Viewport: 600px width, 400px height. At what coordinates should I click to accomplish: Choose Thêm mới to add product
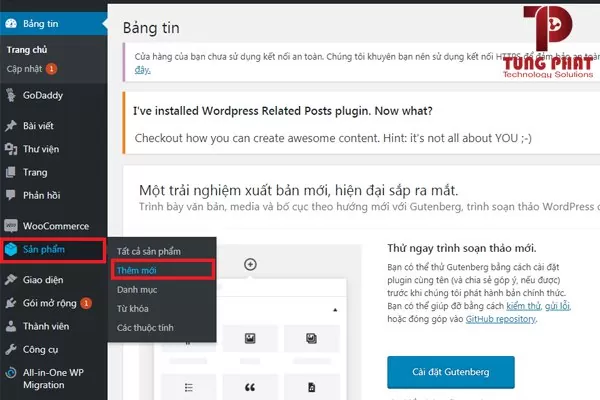[x=136, y=271]
